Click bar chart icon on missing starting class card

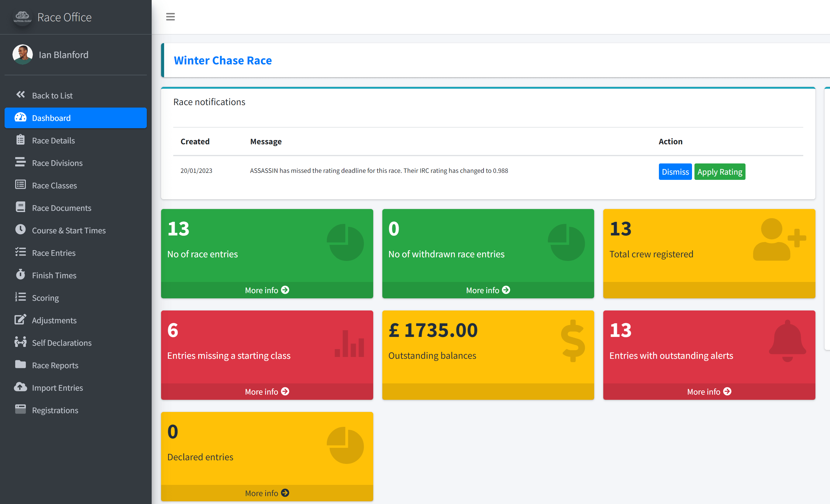pyautogui.click(x=349, y=343)
